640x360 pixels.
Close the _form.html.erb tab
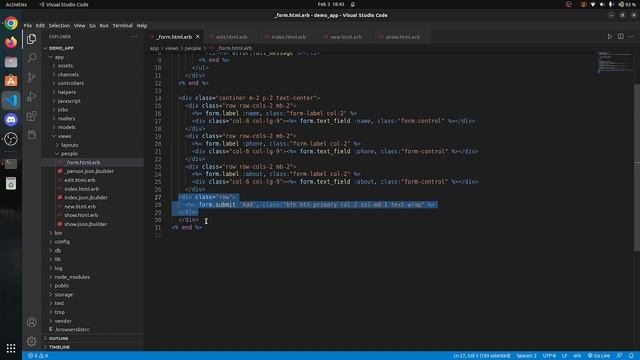(198, 37)
